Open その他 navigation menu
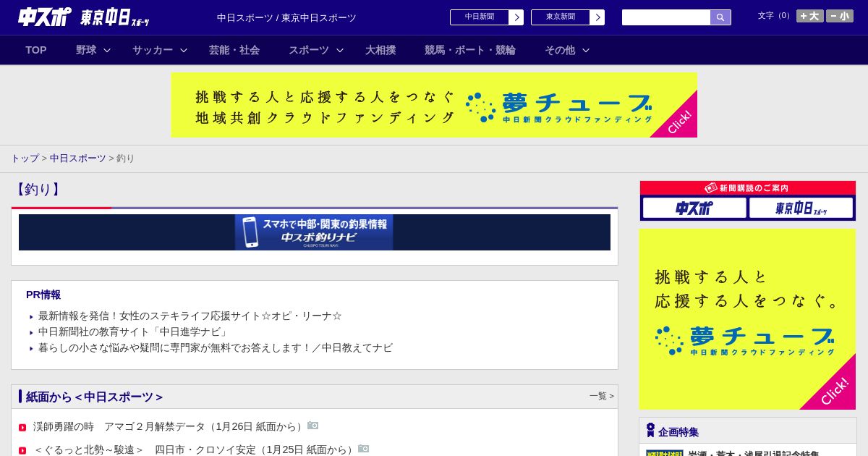The height and width of the screenshot is (456, 868). (560, 50)
